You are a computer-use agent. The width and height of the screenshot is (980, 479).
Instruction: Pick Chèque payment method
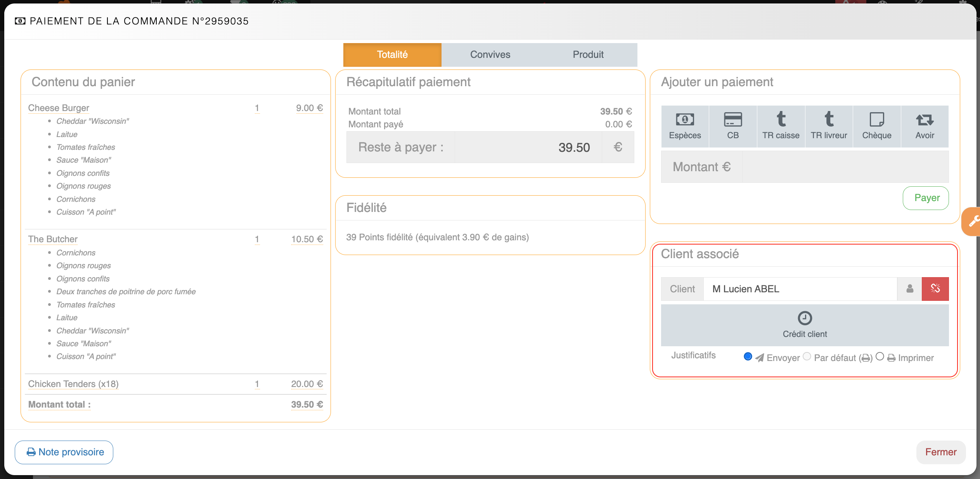[x=877, y=126]
